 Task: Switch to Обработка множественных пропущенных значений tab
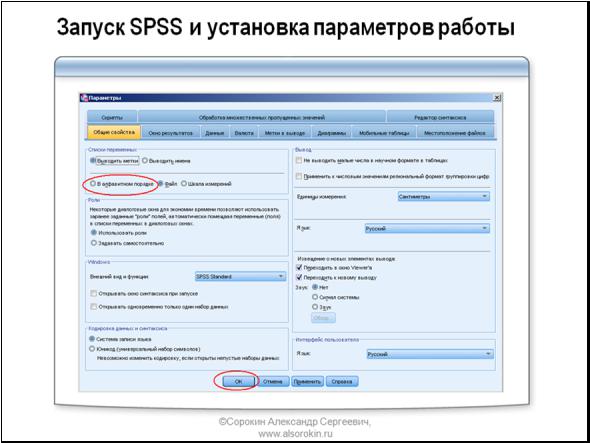pyautogui.click(x=262, y=117)
